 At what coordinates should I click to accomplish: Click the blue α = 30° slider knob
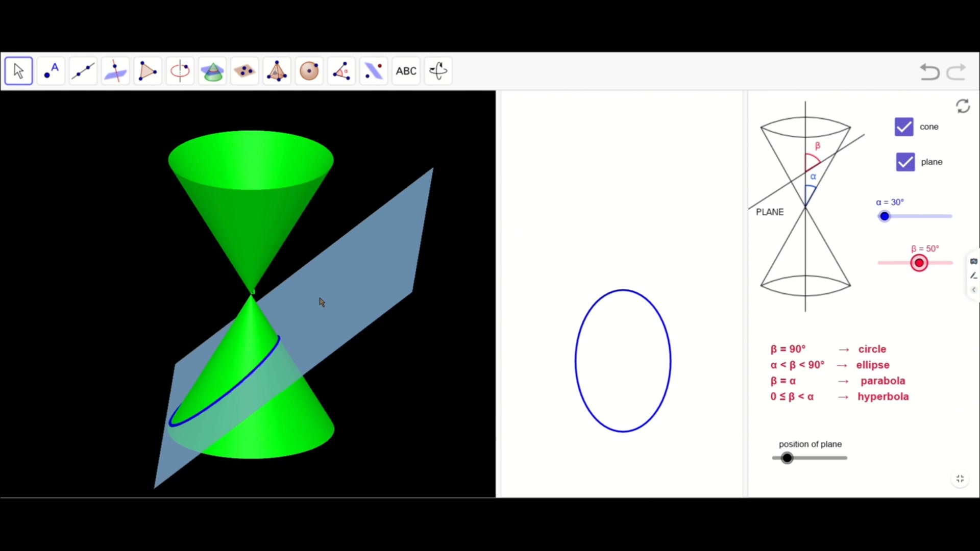click(885, 216)
